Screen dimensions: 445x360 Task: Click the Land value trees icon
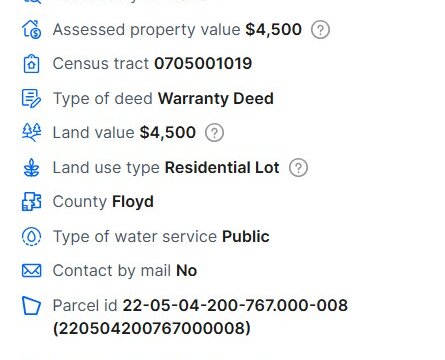[32, 132]
